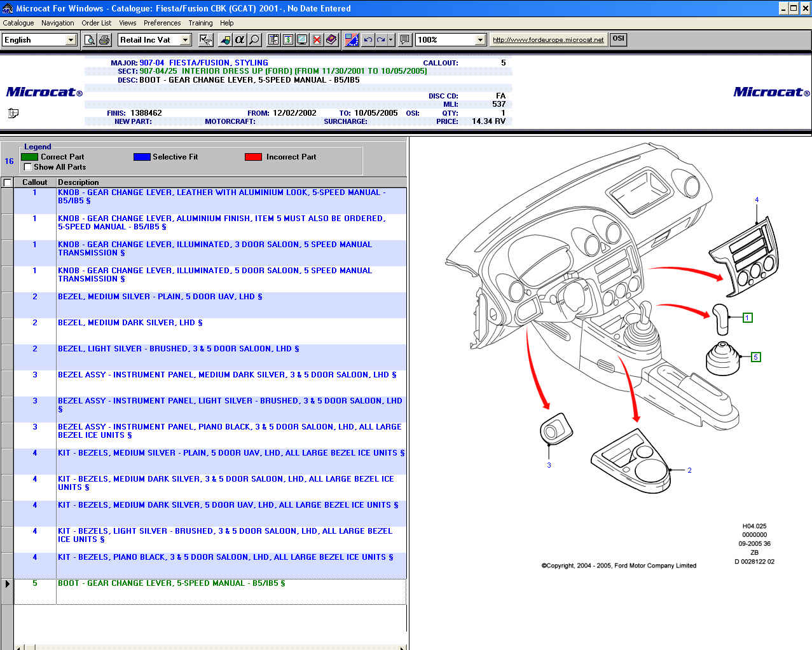Image resolution: width=812 pixels, height=650 pixels.
Task: Expand the Retail Inc Vat price dropdown
Action: (x=185, y=40)
